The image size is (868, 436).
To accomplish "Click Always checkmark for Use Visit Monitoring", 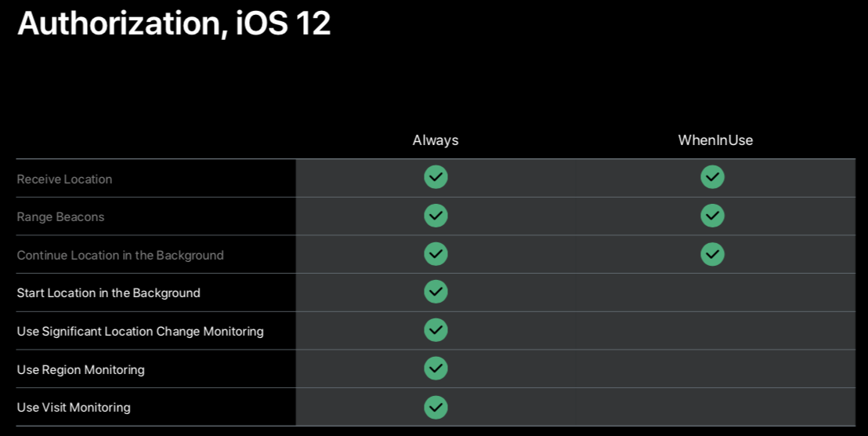I will [x=436, y=407].
